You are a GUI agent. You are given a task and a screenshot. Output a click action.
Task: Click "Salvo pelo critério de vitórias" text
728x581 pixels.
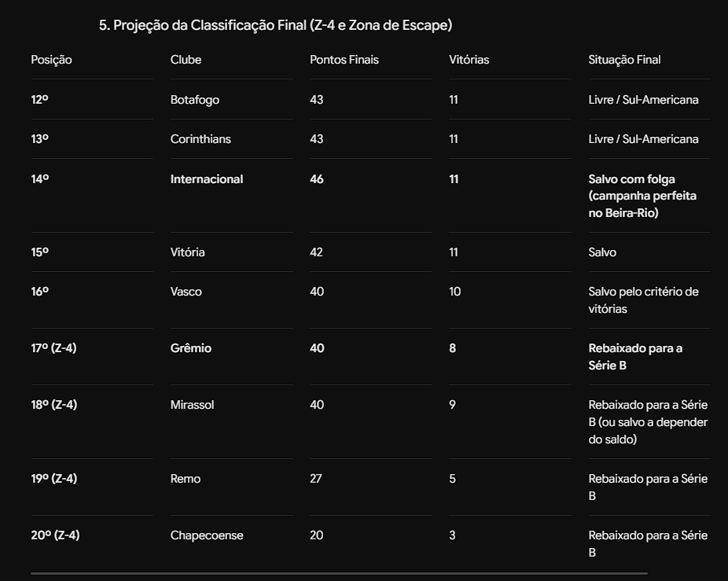(x=644, y=300)
